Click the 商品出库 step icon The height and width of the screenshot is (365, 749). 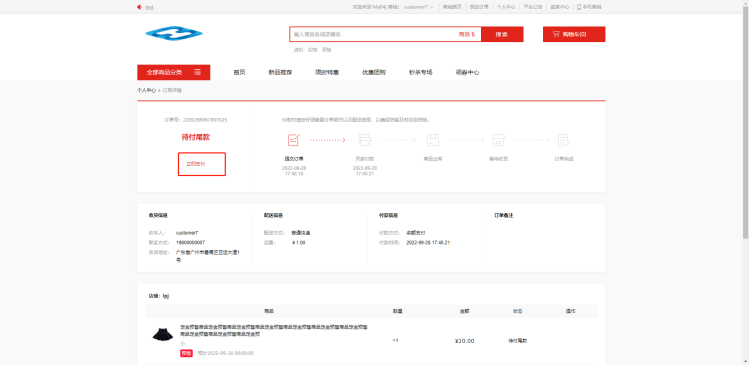[433, 140]
